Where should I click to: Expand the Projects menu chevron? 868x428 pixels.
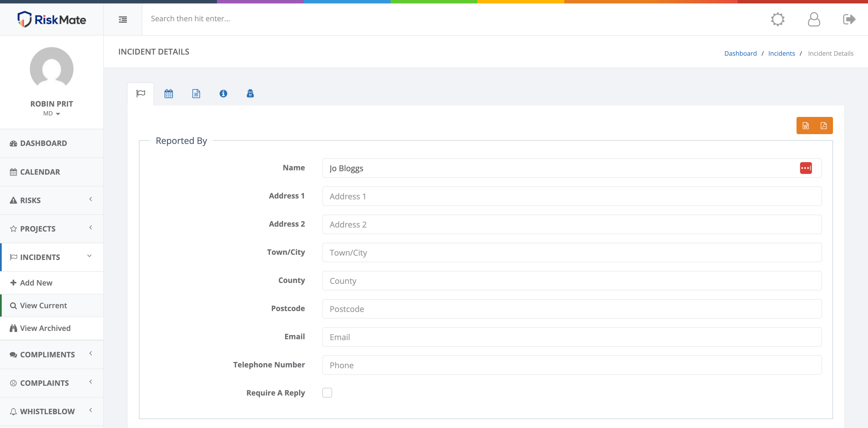click(91, 228)
